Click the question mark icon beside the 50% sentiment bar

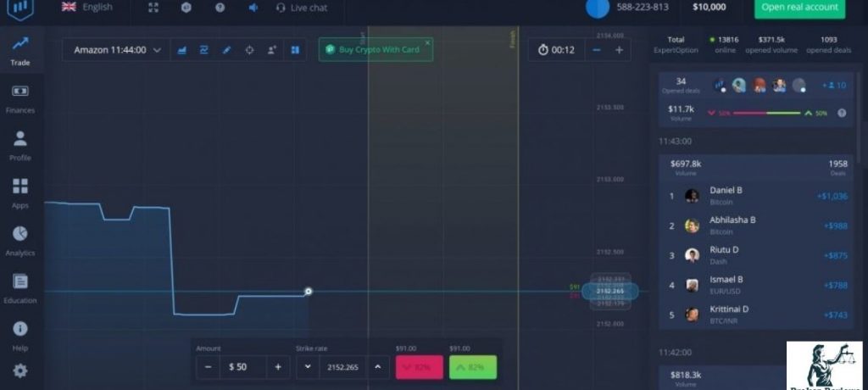coord(842,113)
